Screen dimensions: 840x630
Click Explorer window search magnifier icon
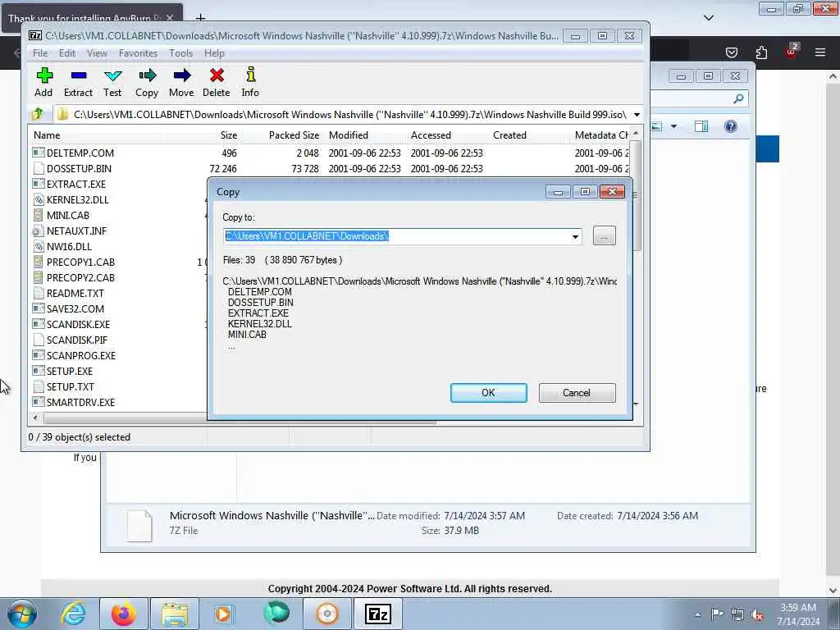(738, 98)
